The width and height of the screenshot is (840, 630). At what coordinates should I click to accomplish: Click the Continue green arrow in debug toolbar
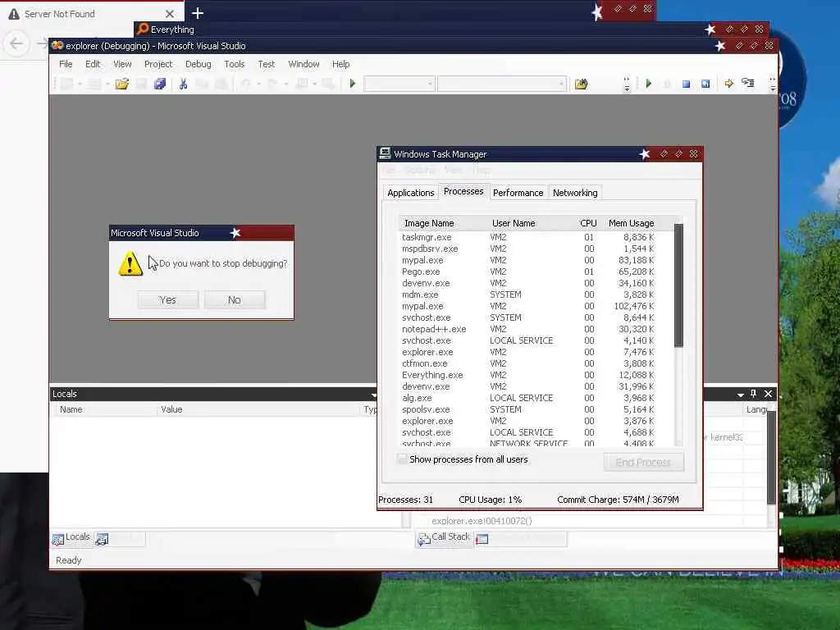649,84
